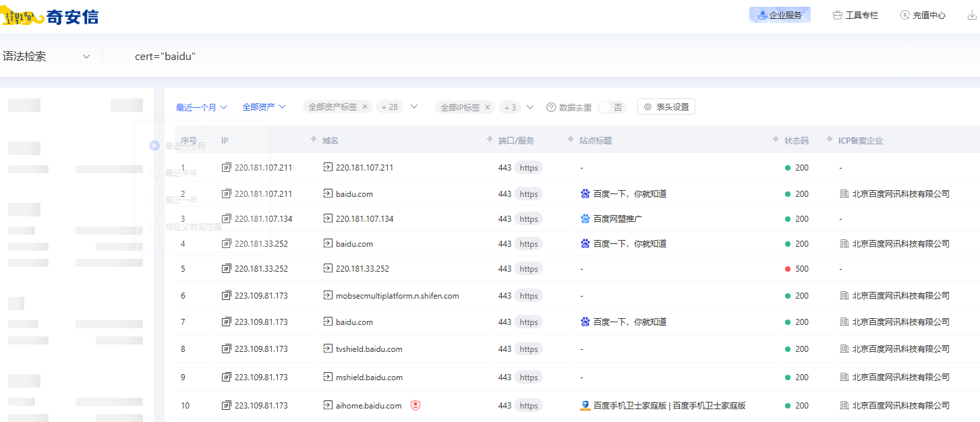Click domain text 220.181.33.252 in row 5

pos(362,268)
